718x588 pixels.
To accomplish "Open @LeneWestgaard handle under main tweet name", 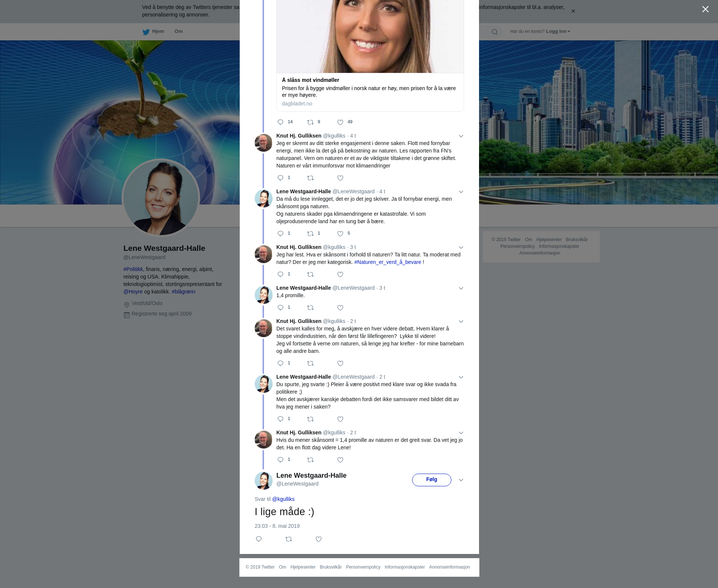I will click(x=297, y=484).
